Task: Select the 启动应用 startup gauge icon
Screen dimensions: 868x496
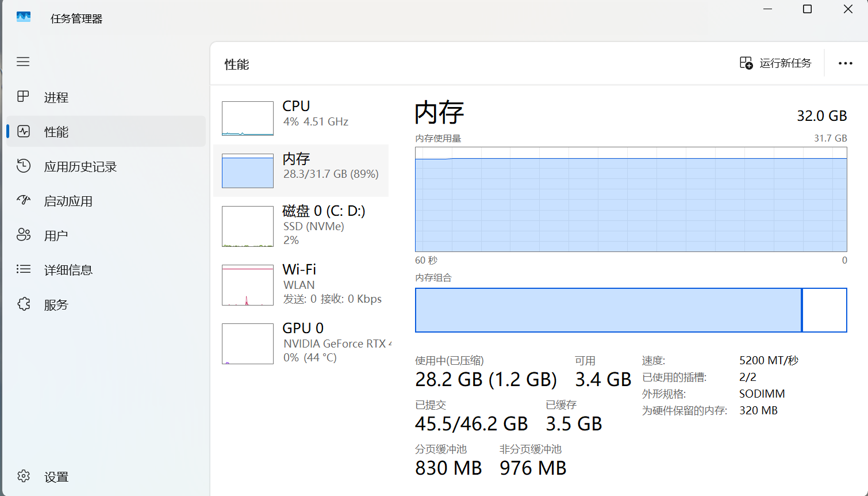Action: 23,200
